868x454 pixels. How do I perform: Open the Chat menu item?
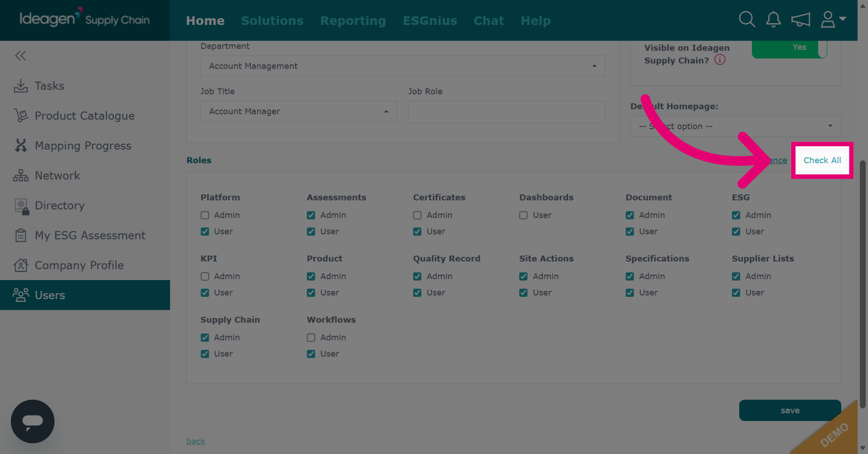pos(489,21)
